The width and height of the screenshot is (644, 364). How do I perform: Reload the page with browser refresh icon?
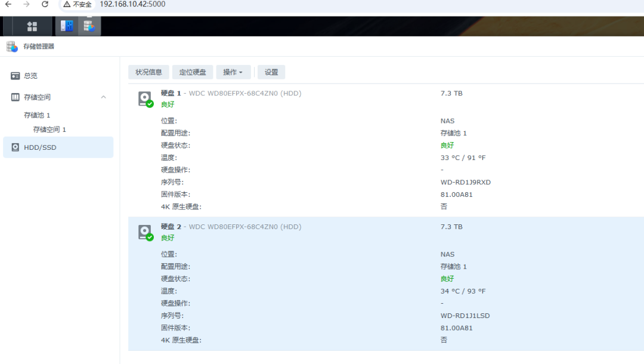point(45,5)
